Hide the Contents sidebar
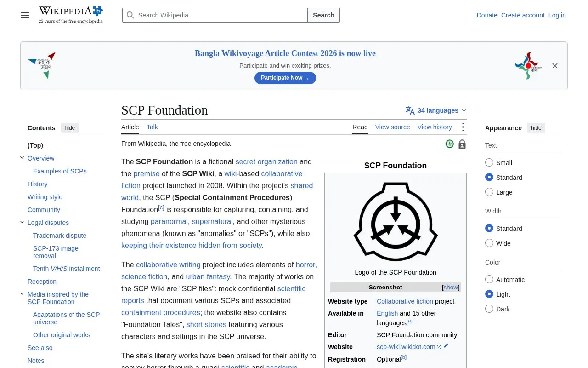This screenshot has width=588, height=368. pyautogui.click(x=70, y=128)
